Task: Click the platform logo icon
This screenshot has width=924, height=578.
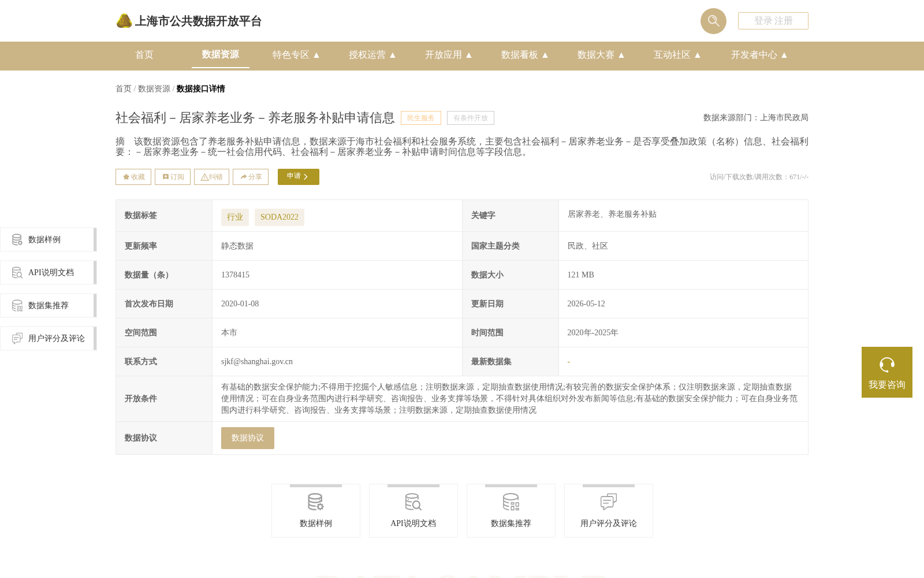Action: [124, 21]
